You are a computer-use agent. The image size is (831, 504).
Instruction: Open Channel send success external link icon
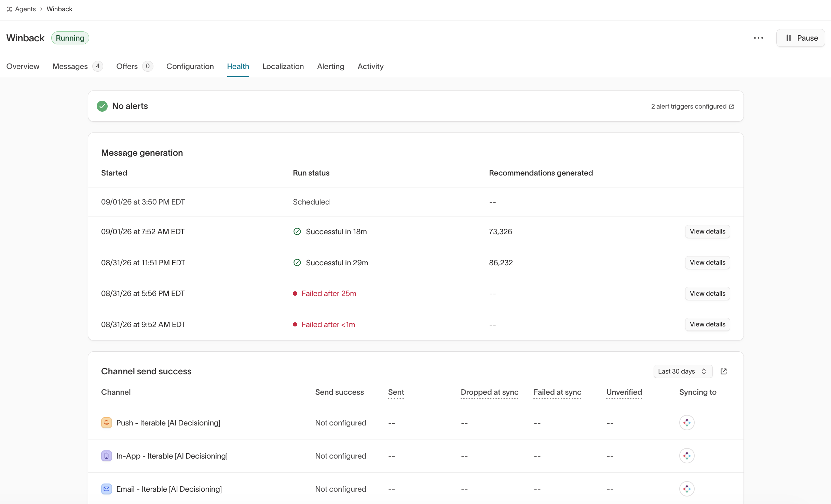coord(724,372)
